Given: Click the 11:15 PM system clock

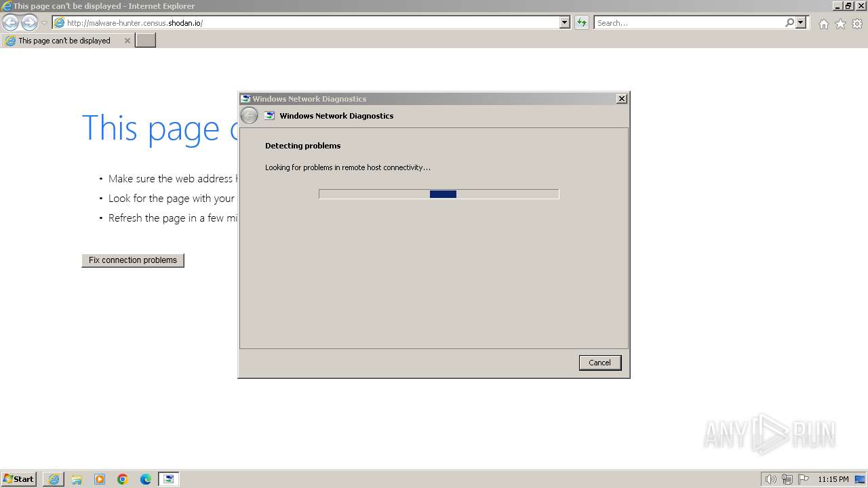Looking at the screenshot, I should 833,479.
